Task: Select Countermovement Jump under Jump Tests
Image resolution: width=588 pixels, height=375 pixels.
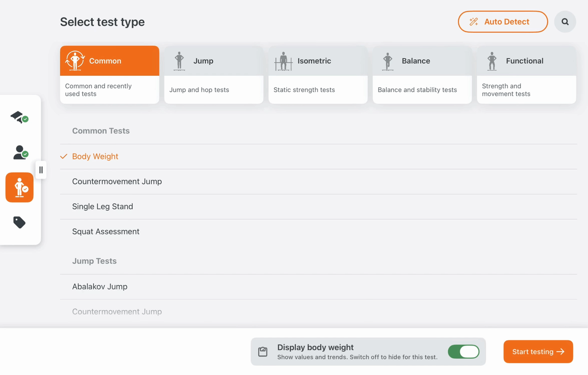Action: 318,312
